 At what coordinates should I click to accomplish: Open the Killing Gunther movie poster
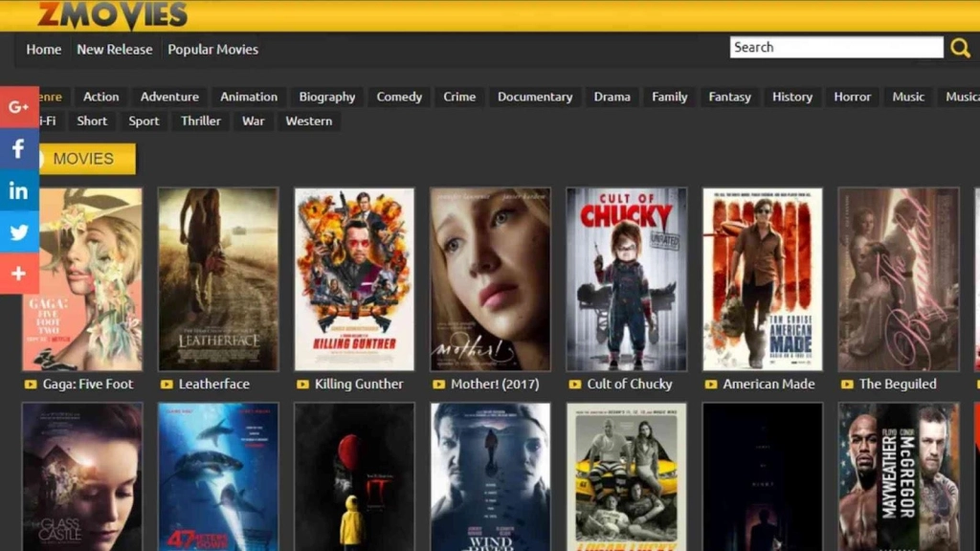[x=354, y=279]
